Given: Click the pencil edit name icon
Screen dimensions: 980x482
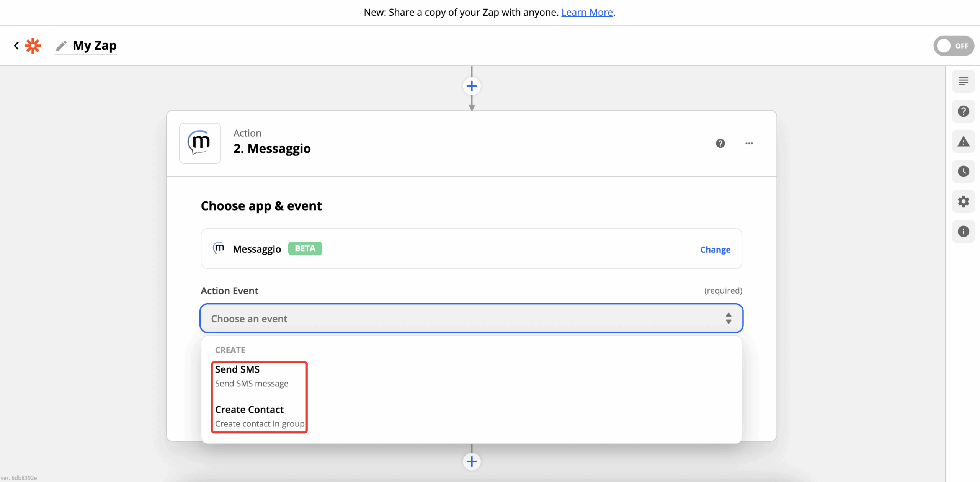Looking at the screenshot, I should (61, 46).
